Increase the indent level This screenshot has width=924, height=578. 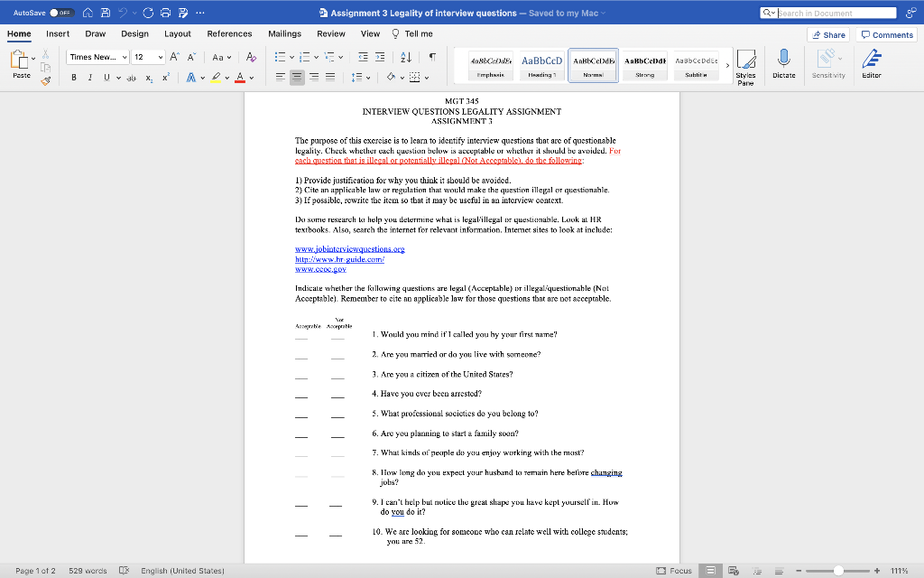pos(381,56)
